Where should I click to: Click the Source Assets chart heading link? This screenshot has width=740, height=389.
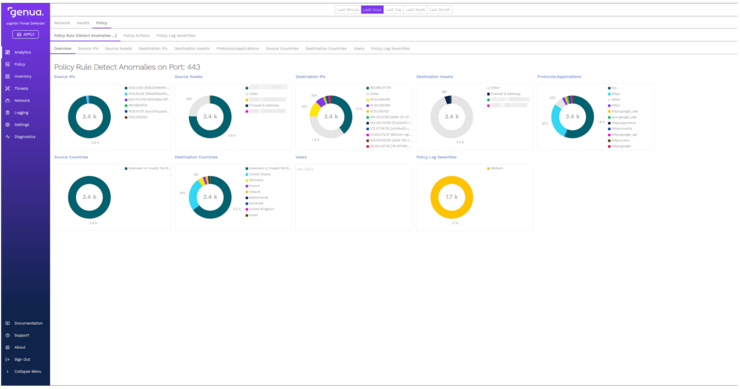[188, 76]
